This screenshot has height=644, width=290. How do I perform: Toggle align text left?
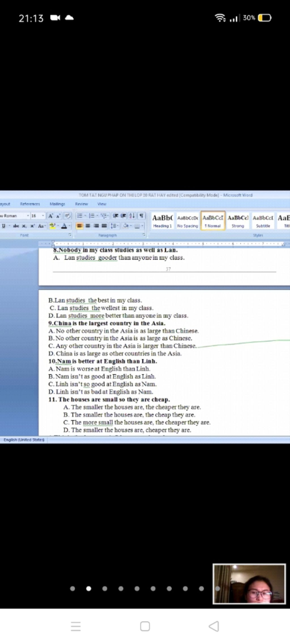click(80, 226)
